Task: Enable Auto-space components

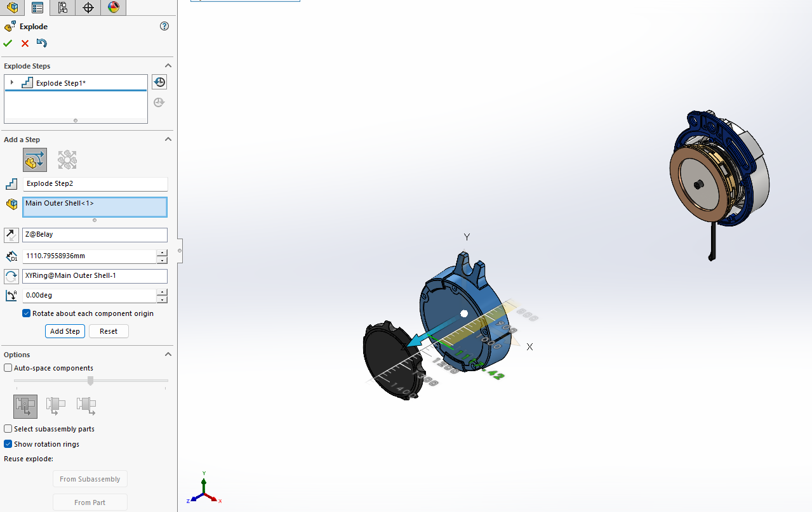Action: (x=8, y=367)
